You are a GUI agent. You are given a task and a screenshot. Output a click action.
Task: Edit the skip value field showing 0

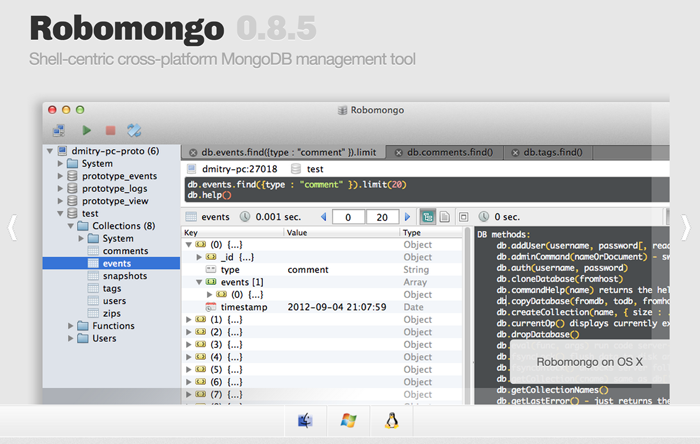[348, 217]
